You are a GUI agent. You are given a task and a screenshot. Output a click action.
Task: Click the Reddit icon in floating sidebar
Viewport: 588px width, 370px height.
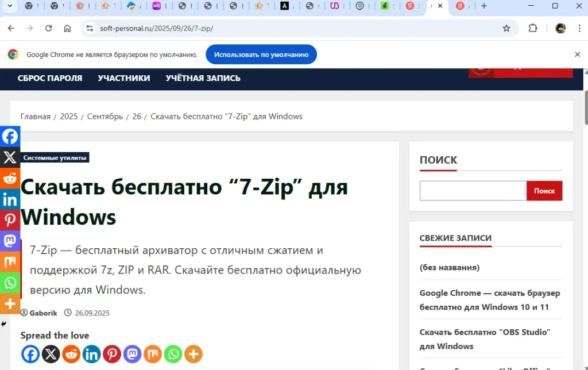point(10,178)
